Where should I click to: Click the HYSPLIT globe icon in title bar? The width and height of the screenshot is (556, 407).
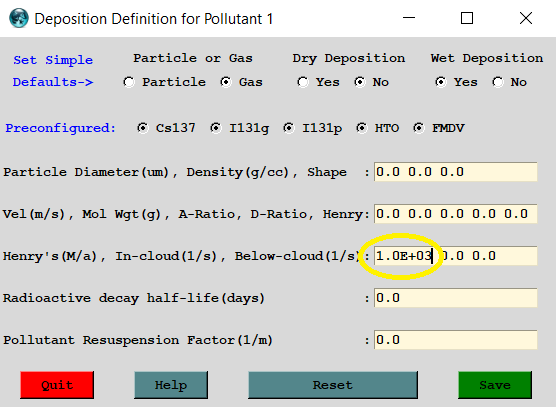(18, 18)
